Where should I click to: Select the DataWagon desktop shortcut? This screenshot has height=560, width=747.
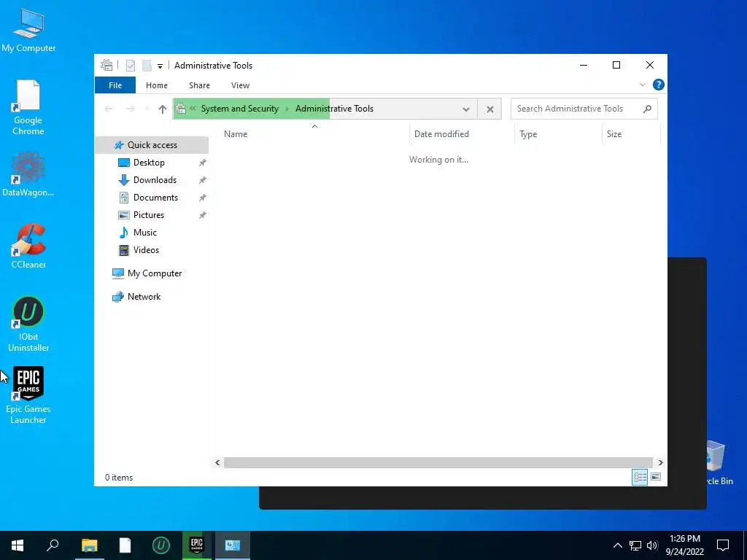coord(28,174)
